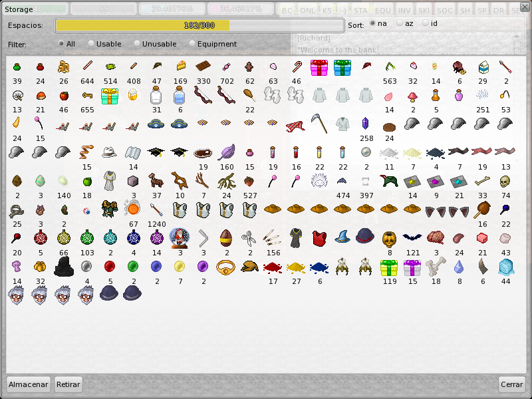This screenshot has width=532, height=399.
Task: Filter to Usable items
Action: [x=104, y=44]
